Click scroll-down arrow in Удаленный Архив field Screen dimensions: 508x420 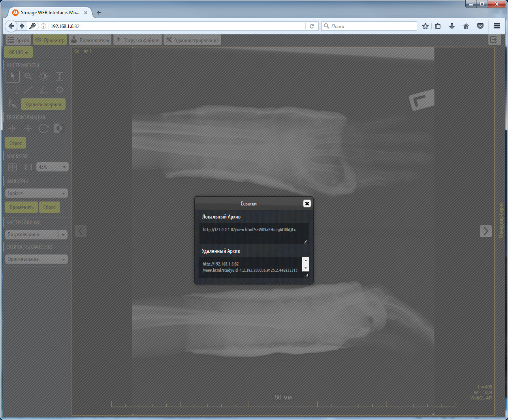click(305, 268)
